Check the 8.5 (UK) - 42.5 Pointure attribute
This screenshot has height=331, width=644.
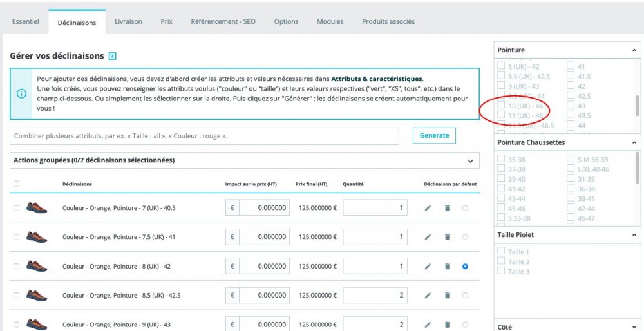click(x=501, y=75)
